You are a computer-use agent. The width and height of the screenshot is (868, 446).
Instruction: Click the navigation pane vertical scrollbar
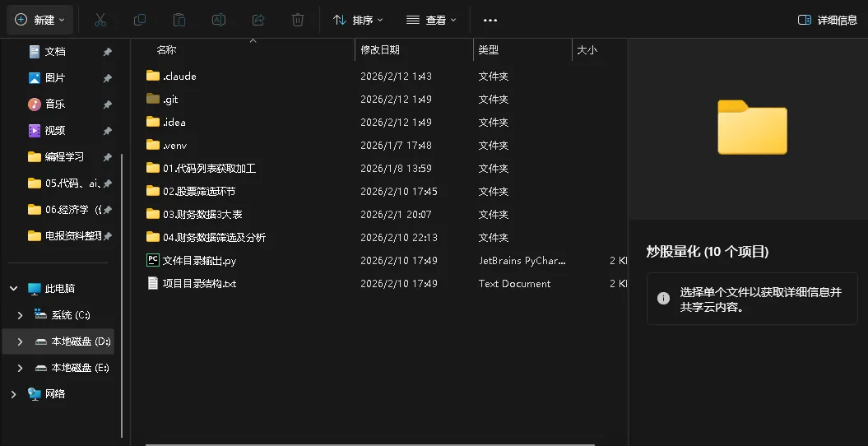click(123, 295)
